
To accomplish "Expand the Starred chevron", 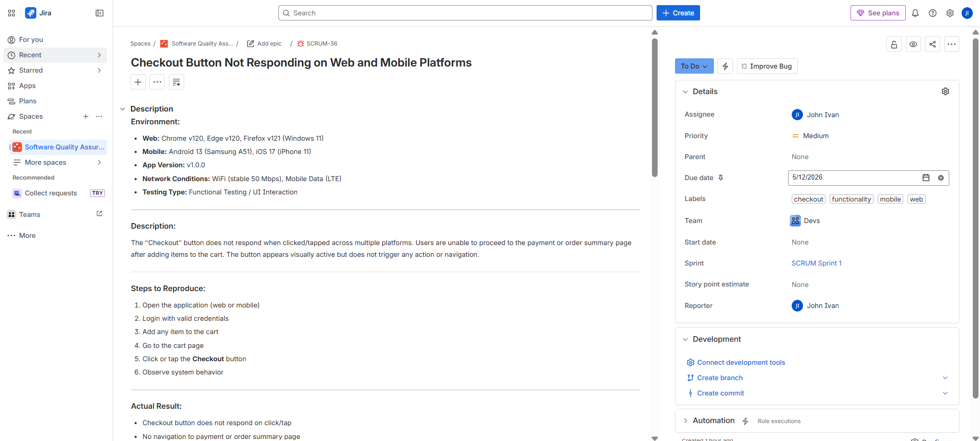I will 99,70.
